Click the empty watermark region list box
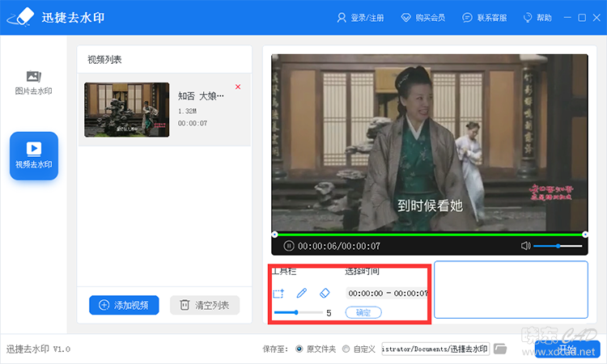The image size is (607, 364). (x=511, y=290)
